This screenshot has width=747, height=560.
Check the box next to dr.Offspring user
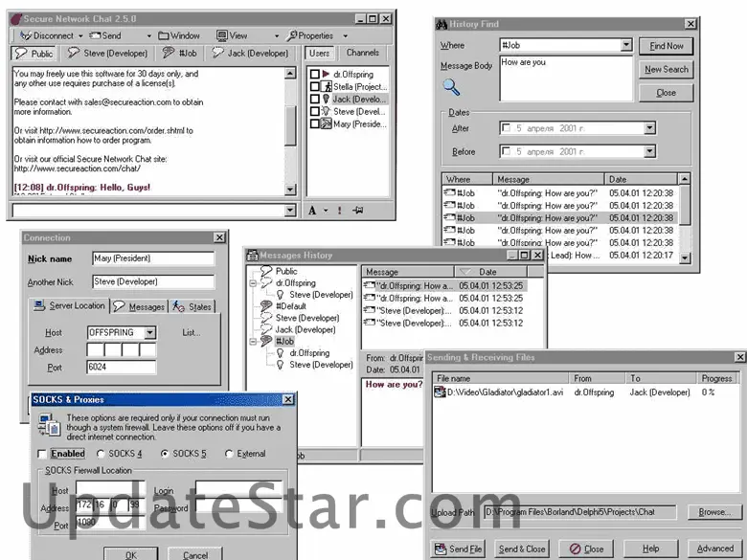[x=314, y=75]
